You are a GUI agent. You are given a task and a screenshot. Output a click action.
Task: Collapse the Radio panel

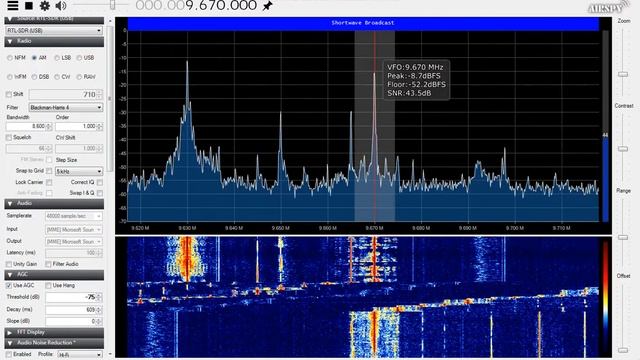(x=54, y=41)
